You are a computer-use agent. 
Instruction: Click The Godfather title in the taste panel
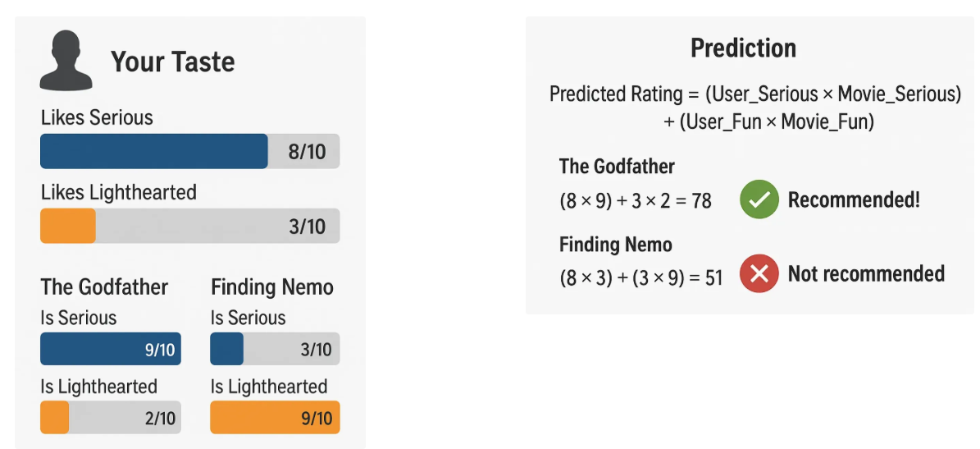pos(104,287)
